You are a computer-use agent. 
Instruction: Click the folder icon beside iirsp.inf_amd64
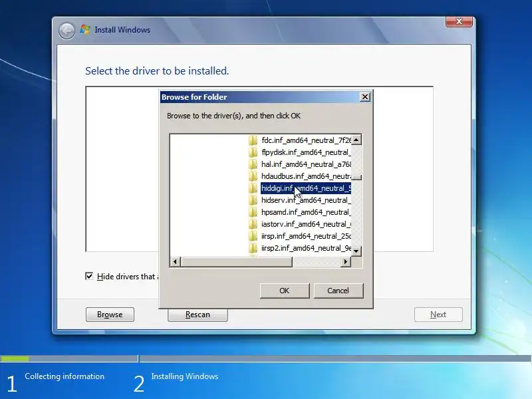[x=253, y=236]
